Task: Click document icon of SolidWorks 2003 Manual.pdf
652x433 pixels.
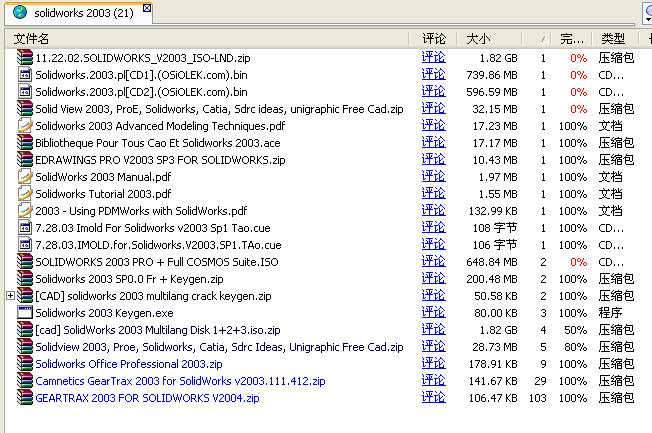Action: tap(25, 177)
